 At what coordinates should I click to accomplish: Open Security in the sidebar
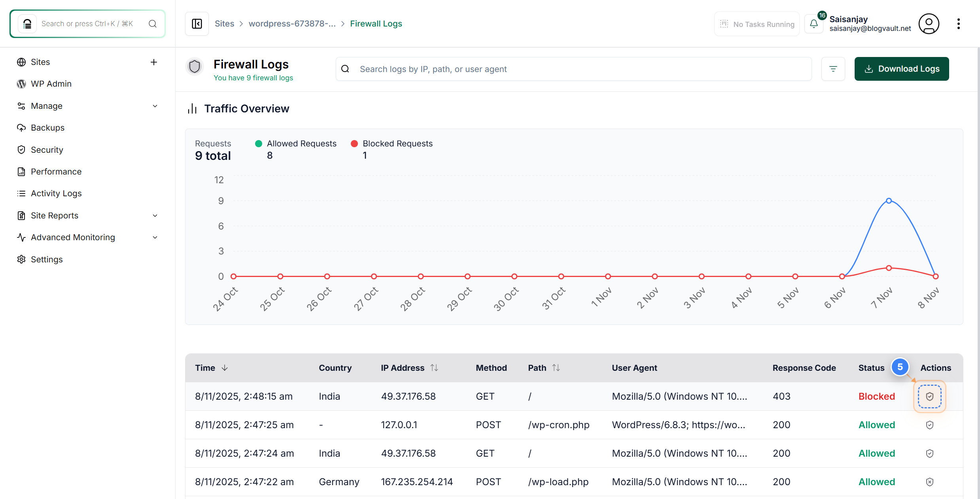47,150
